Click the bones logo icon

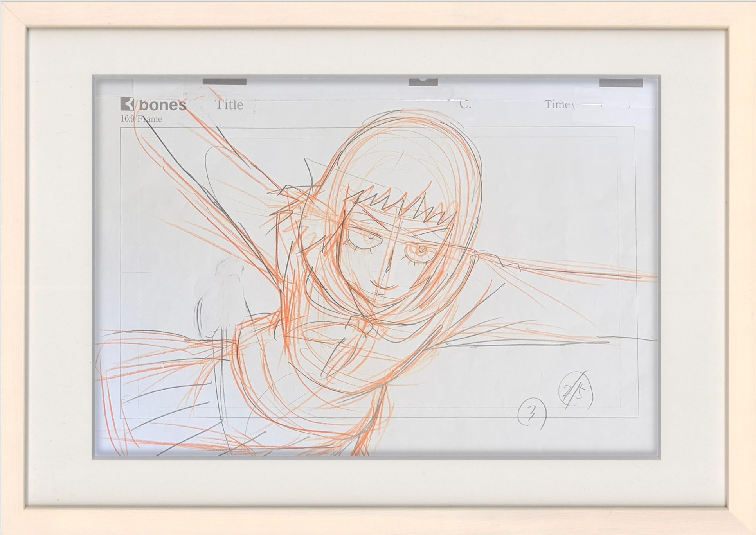point(127,104)
